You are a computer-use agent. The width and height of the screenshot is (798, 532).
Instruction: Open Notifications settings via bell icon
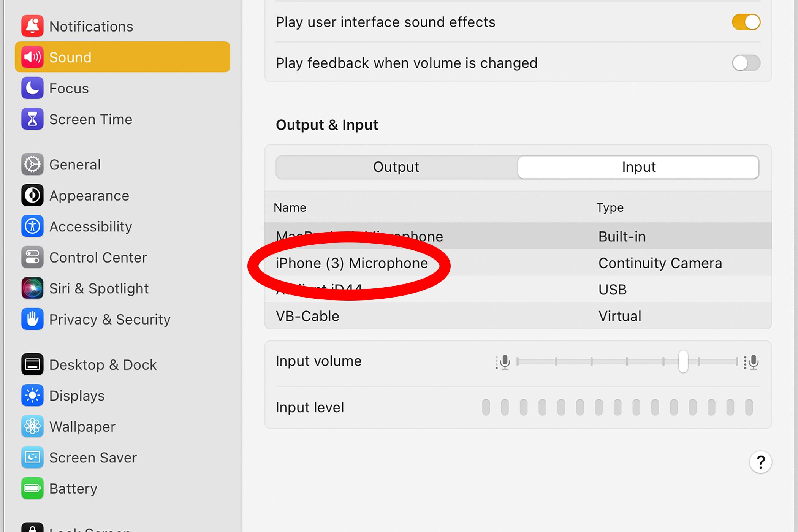(32, 26)
